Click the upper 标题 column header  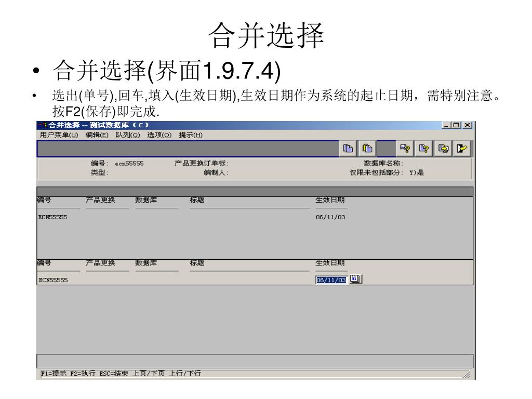197,200
